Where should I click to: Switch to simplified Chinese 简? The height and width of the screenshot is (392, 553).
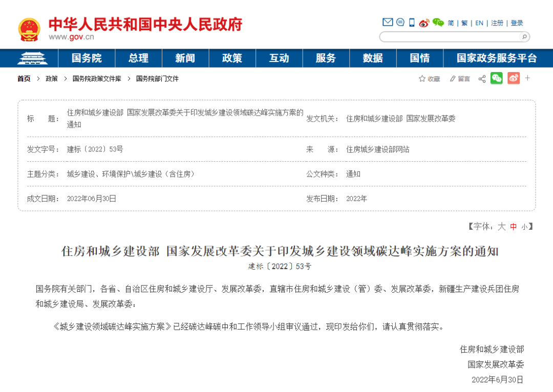(x=451, y=23)
